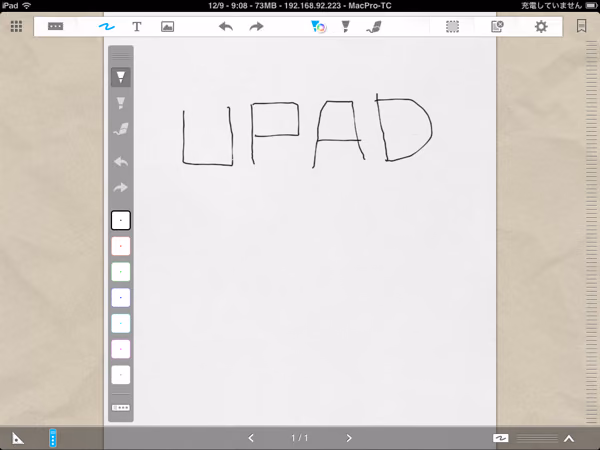Open the notebook grid view icon
Screen dimensions: 600x450
pyautogui.click(x=16, y=26)
